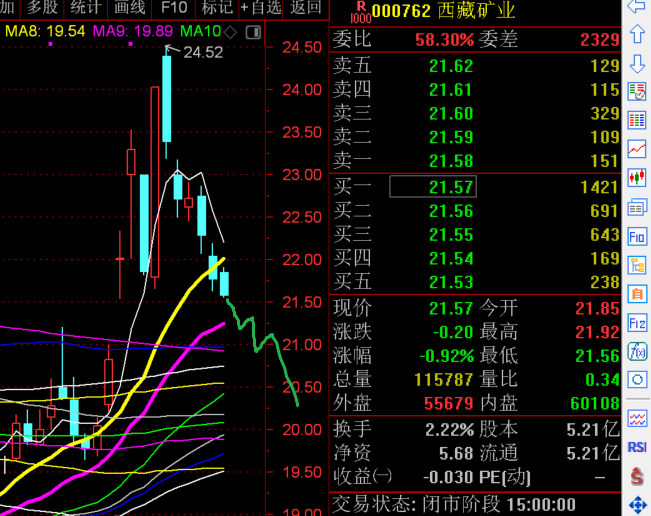Click the F10 top toolbar item
This screenshot has width=651, height=516.
pyautogui.click(x=174, y=7)
